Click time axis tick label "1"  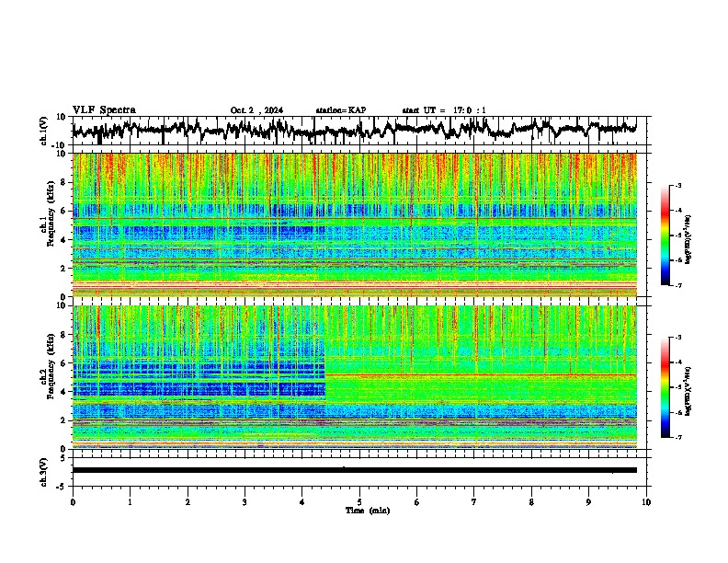(130, 502)
